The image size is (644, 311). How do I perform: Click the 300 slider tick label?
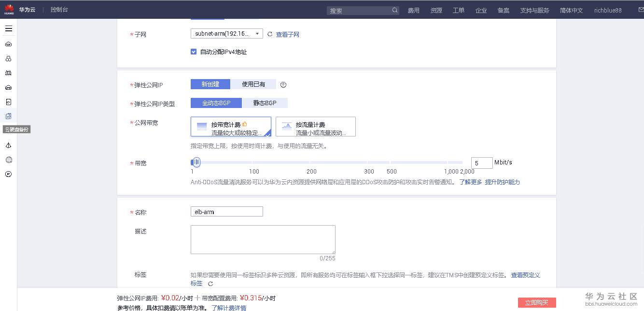[369, 172]
